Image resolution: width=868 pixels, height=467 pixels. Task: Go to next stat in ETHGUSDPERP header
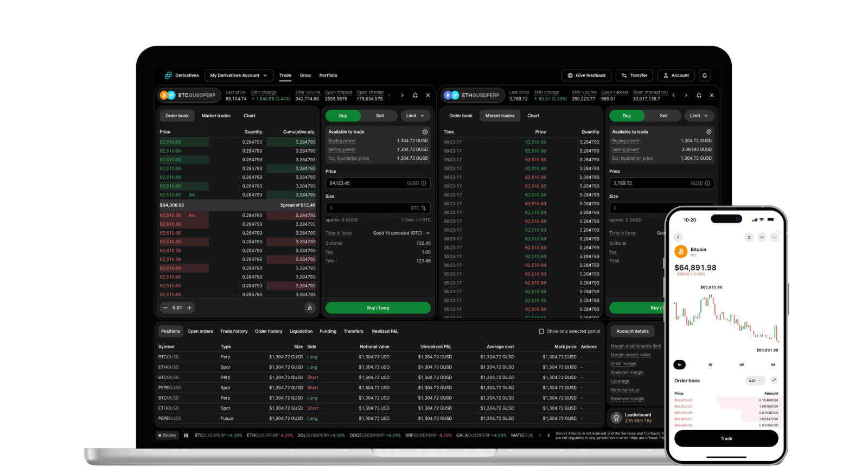tap(686, 95)
